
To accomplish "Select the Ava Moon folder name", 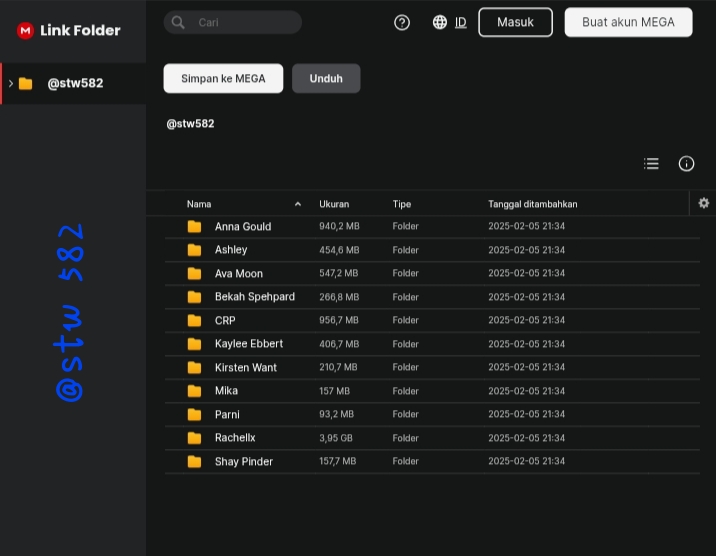I will pyautogui.click(x=239, y=273).
